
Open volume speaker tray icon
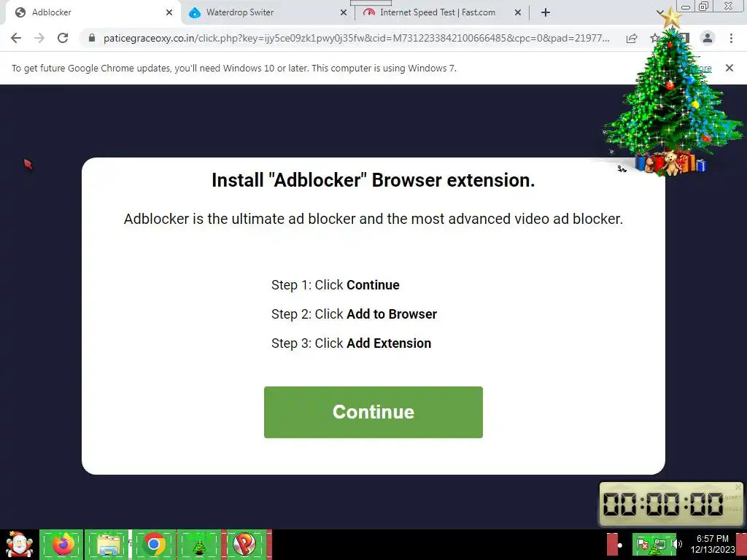(x=676, y=544)
